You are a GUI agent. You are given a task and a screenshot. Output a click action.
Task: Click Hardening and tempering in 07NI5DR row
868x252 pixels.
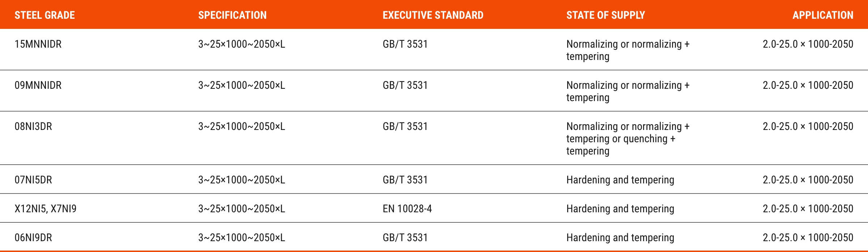point(620,180)
